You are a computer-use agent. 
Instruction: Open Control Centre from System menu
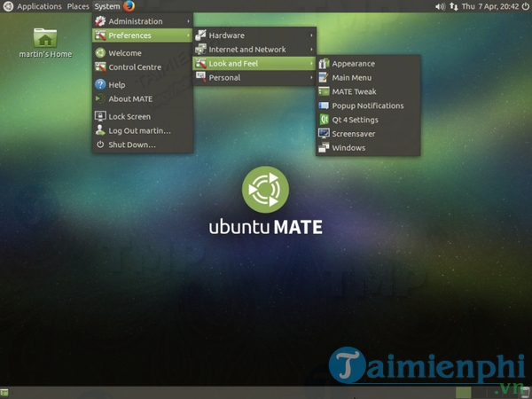pyautogui.click(x=143, y=67)
